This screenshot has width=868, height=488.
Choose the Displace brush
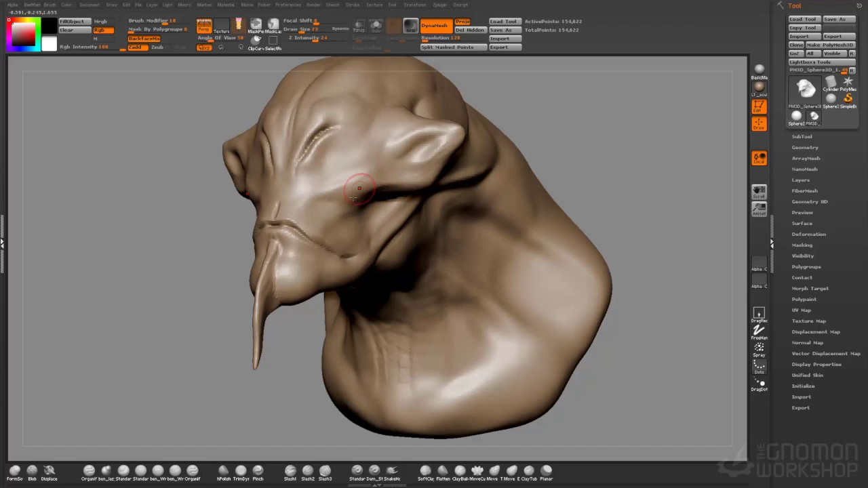click(x=49, y=472)
